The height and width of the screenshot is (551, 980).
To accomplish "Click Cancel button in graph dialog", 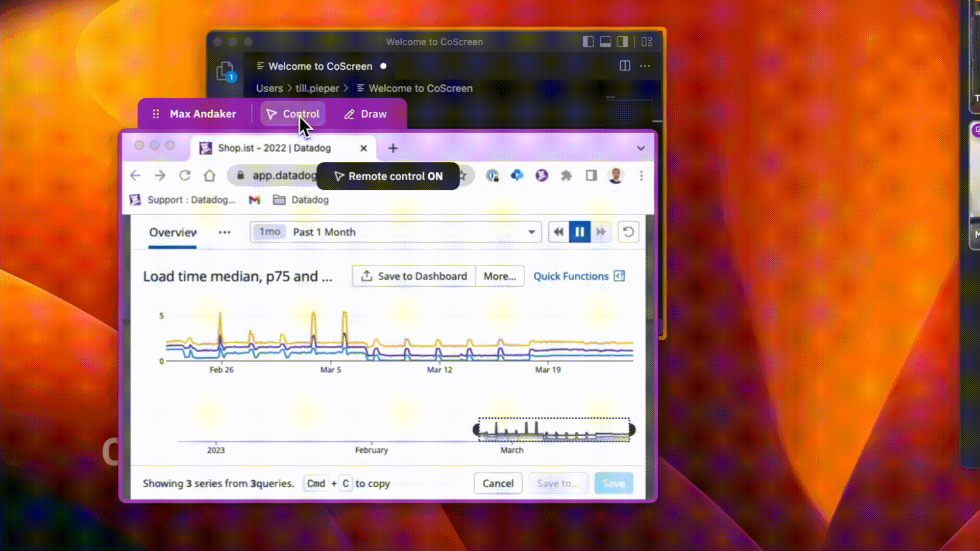I will (x=498, y=483).
